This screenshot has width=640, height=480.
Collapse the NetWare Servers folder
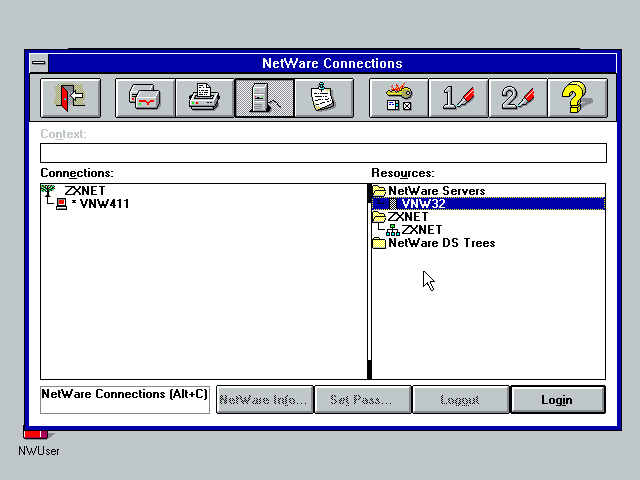click(x=379, y=191)
